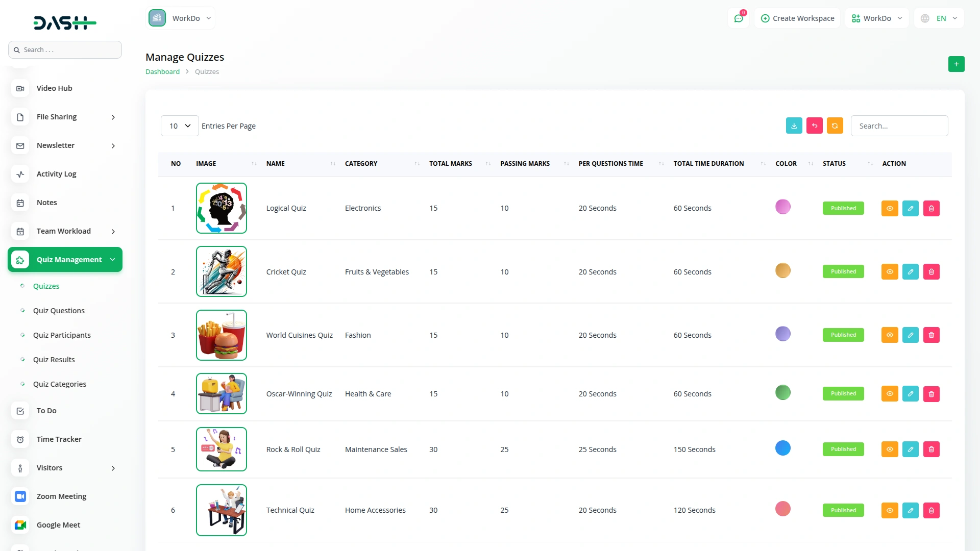Go to Dashboard breadcrumb link
Screen dimensions: 980x551
pos(162,72)
